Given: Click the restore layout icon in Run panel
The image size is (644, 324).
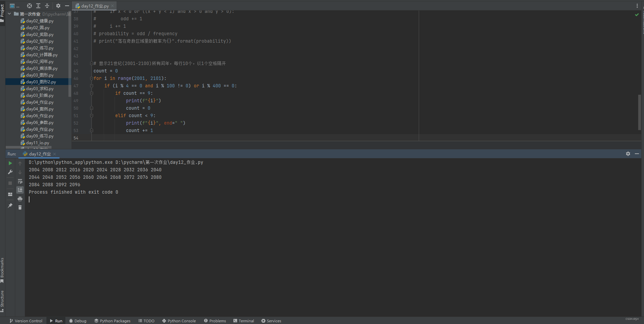Looking at the screenshot, I should tap(10, 194).
